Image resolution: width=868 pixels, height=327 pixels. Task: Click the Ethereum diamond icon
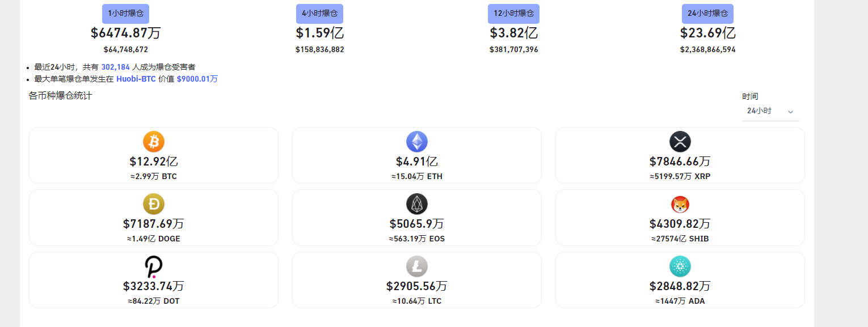click(417, 142)
